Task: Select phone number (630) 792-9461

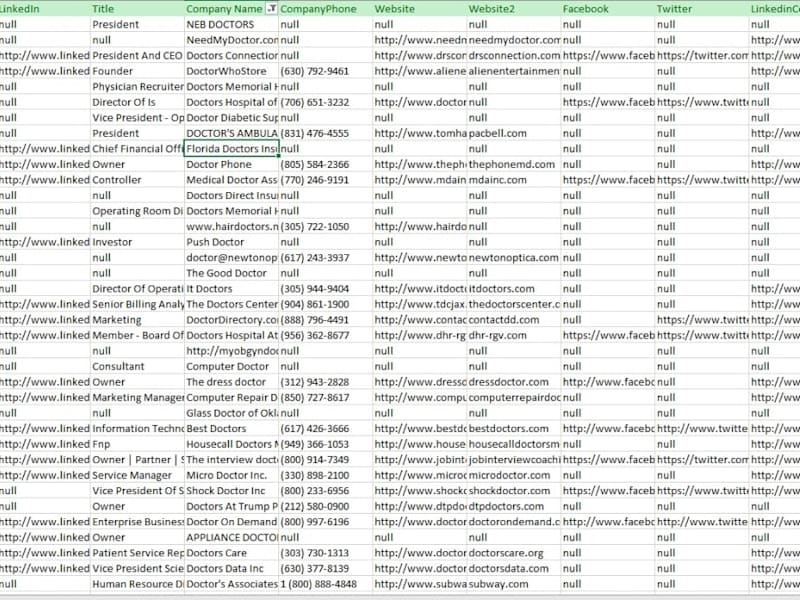Action: click(326, 71)
